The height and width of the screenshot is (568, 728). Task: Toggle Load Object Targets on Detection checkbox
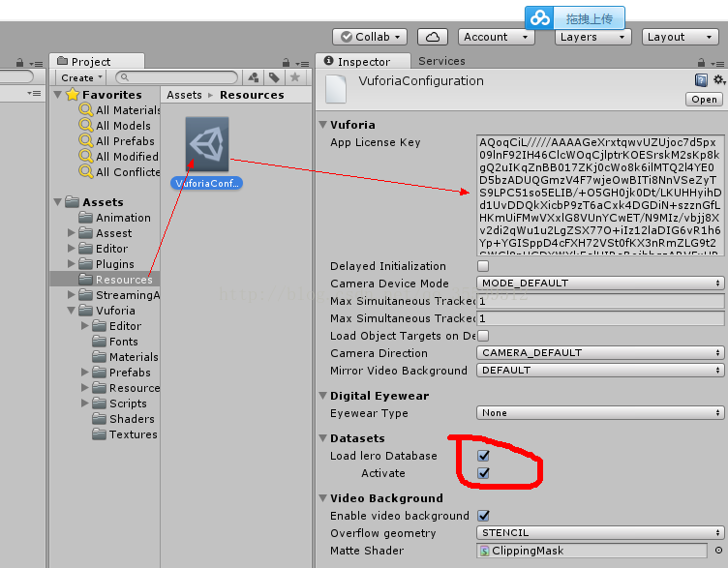(483, 336)
